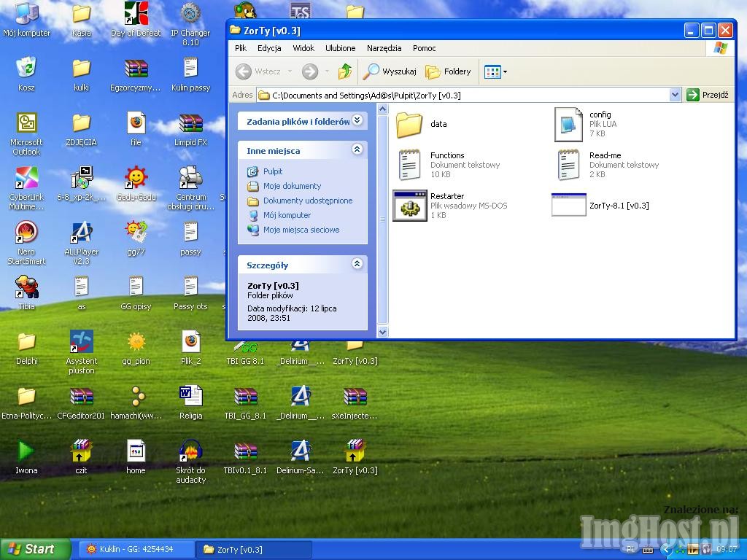
Task: Select the gg77 desktop icon
Action: (136, 238)
